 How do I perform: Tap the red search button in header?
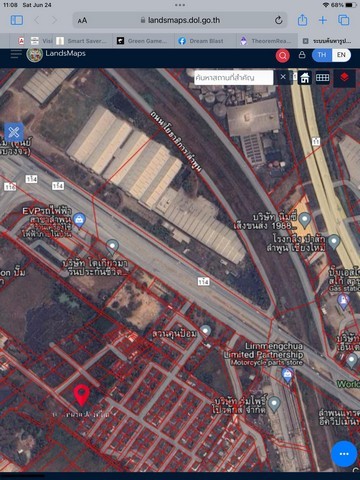[x=282, y=55]
